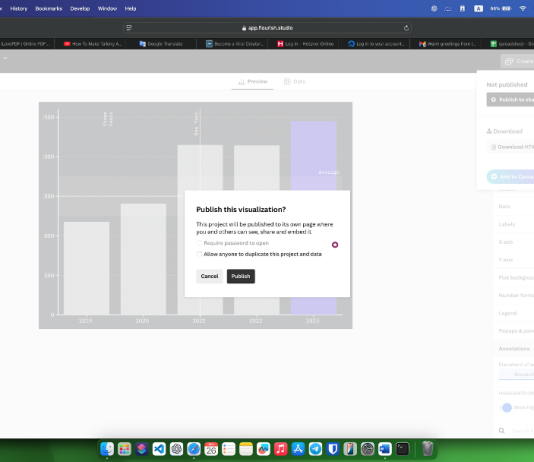
Task: Open Visual Studio Code from the dock
Action: pos(159,449)
